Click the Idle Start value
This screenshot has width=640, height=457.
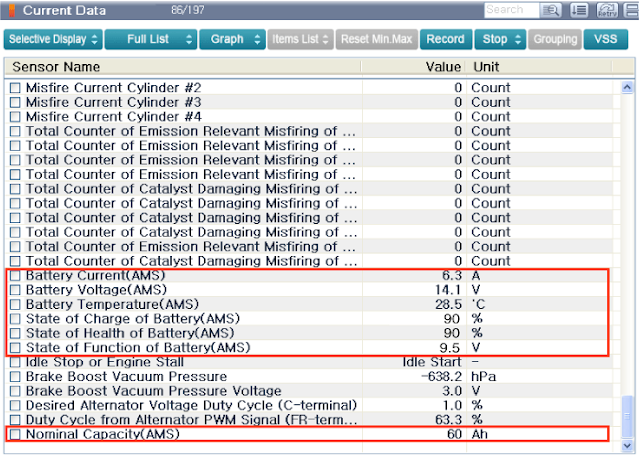(432, 362)
